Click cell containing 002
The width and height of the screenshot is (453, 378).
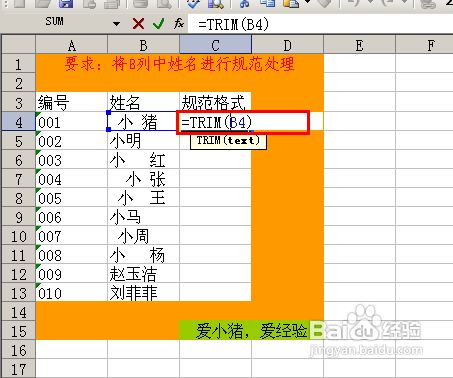(x=72, y=140)
